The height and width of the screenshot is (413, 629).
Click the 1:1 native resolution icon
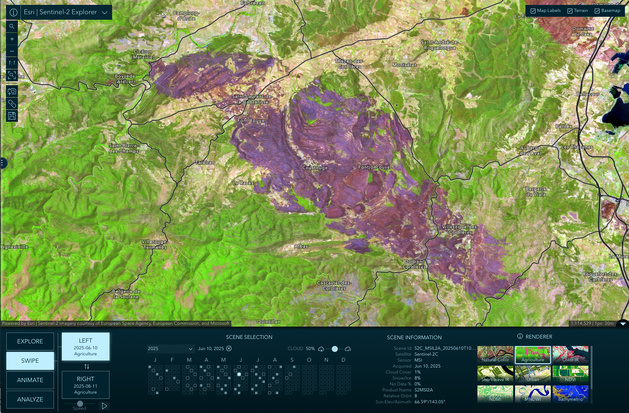[12, 64]
